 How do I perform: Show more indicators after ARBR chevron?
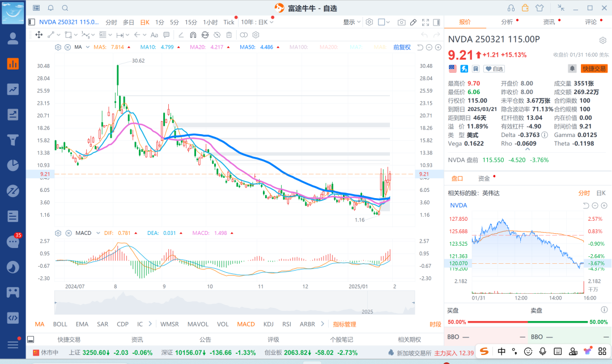click(x=322, y=324)
